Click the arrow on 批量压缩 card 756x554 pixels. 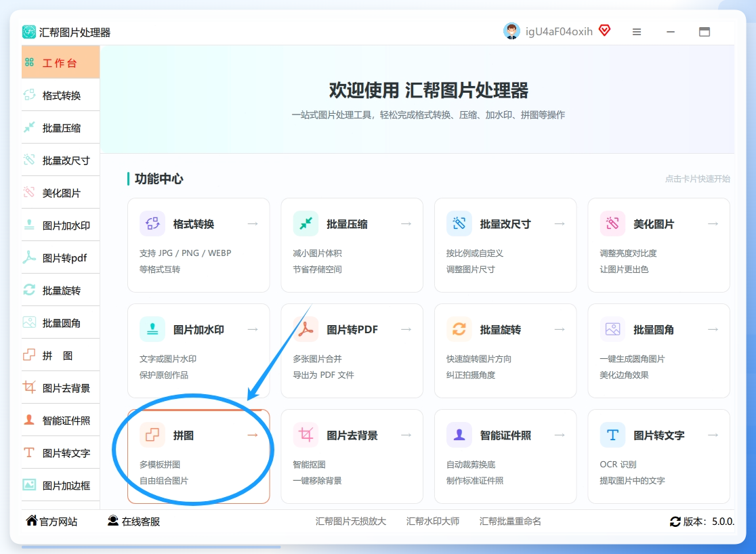point(406,223)
